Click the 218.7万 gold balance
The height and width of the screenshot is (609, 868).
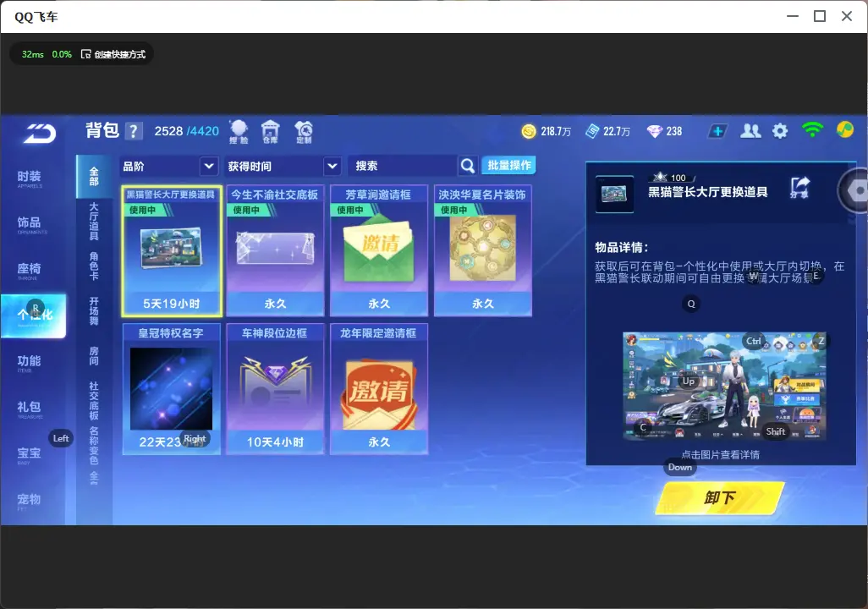[x=556, y=131]
